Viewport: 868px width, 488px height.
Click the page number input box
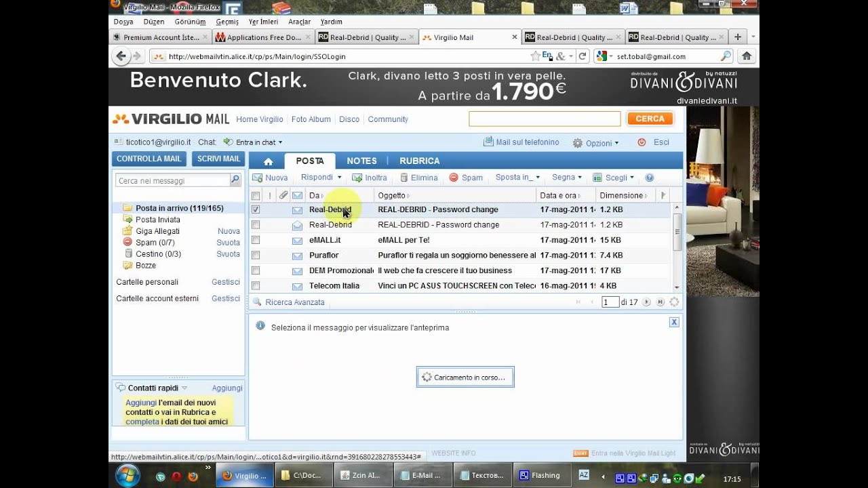[610, 302]
